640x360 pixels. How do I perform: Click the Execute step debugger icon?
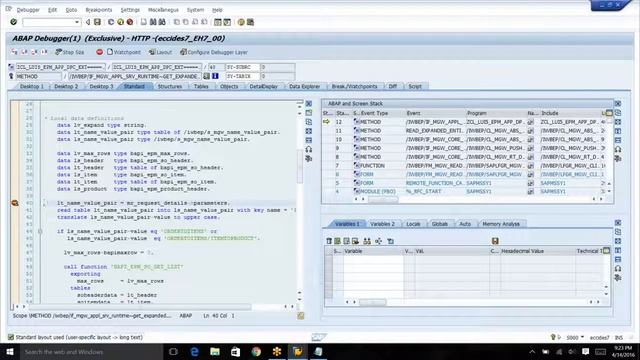24,52
